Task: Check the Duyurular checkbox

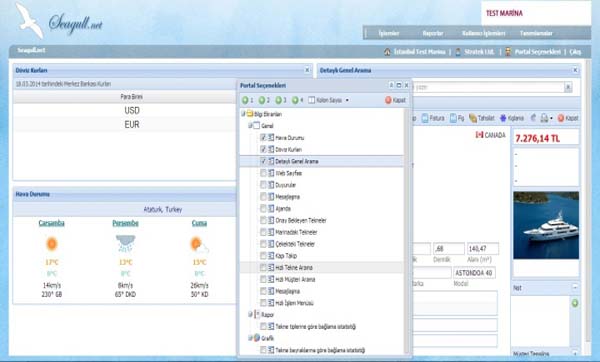Action: point(263,185)
